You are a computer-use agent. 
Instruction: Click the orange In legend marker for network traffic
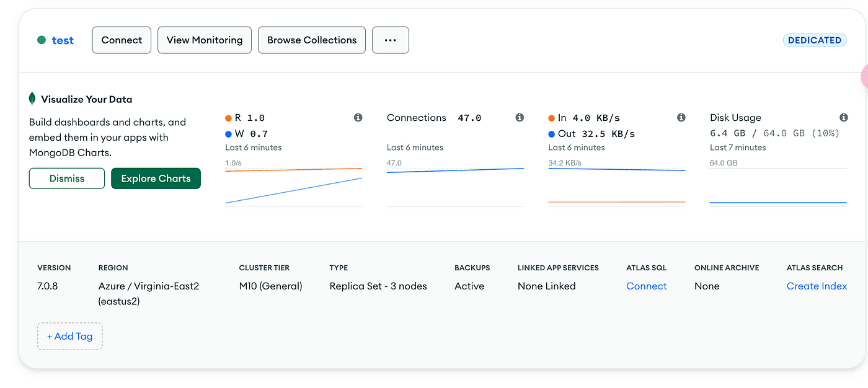click(552, 117)
